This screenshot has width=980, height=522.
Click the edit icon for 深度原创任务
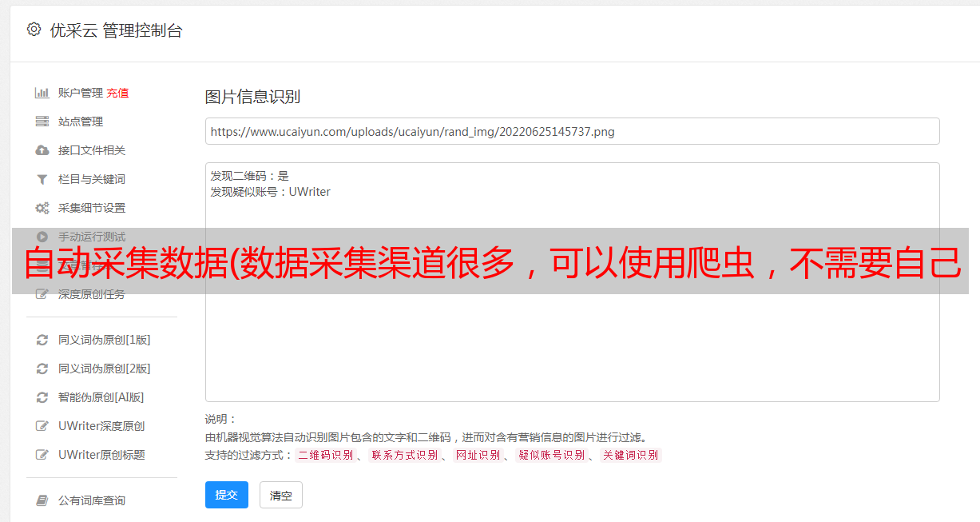click(42, 294)
